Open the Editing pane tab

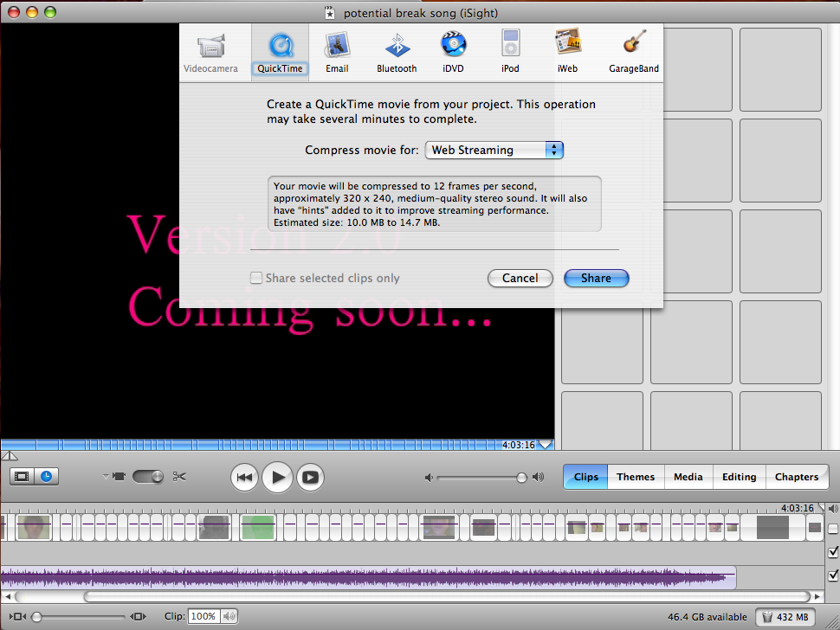click(x=740, y=477)
